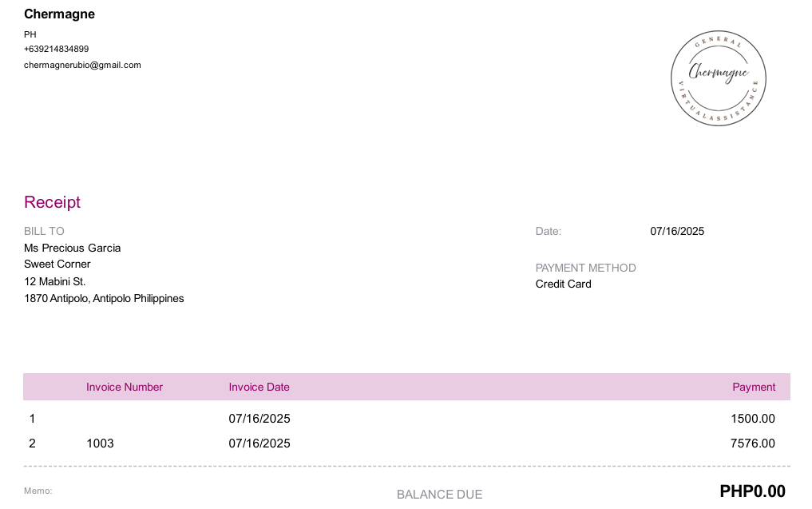Click the 7576.00 payment amount

(x=752, y=443)
